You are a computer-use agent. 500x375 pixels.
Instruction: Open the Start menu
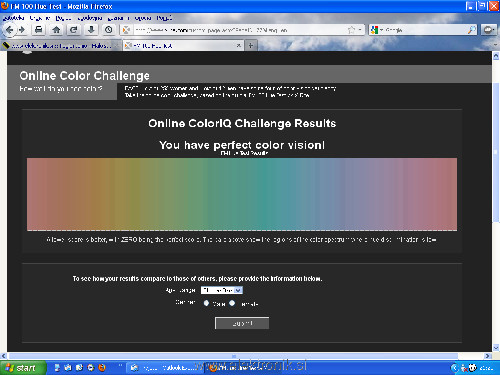click(23, 368)
